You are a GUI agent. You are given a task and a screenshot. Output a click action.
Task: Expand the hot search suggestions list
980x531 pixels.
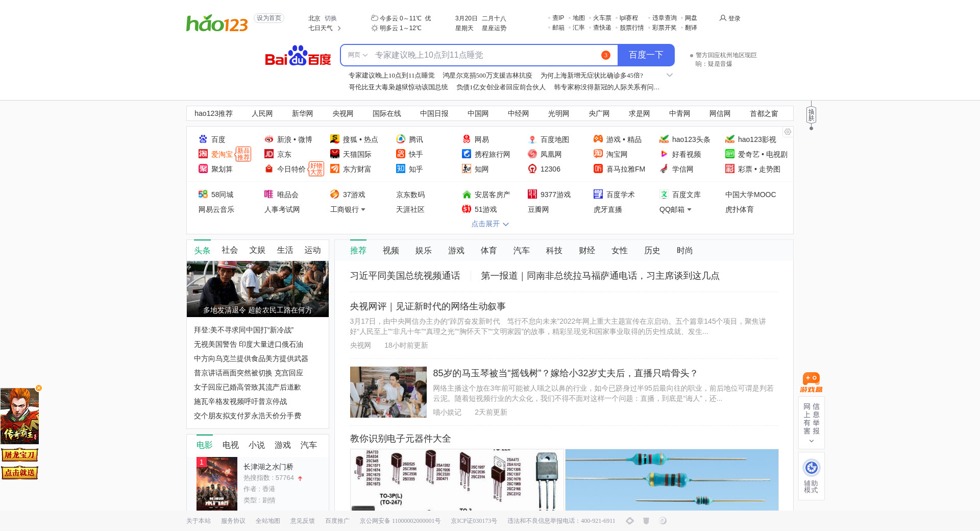pos(670,75)
